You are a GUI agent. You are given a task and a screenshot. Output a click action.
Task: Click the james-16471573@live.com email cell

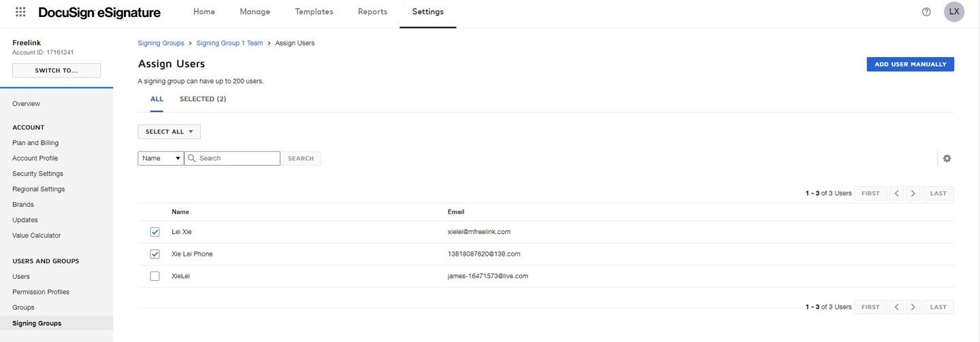[488, 276]
